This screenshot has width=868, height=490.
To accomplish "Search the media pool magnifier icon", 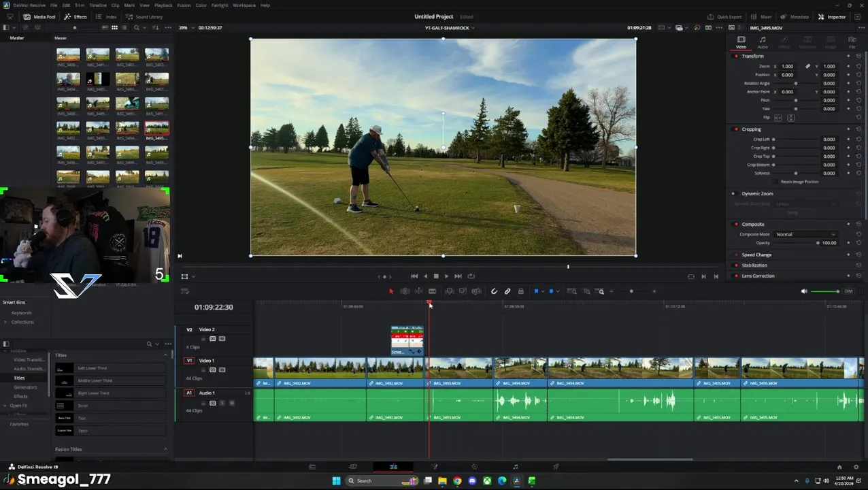I will (137, 28).
